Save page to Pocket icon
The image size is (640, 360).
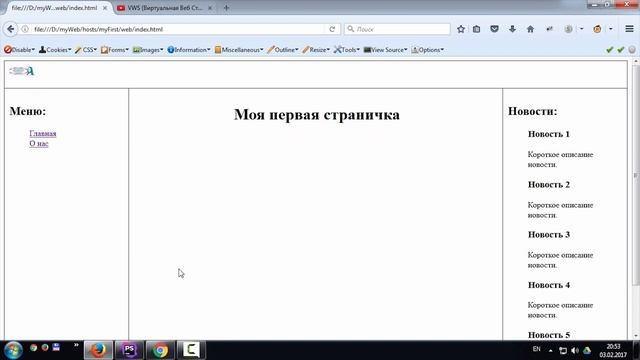(494, 29)
